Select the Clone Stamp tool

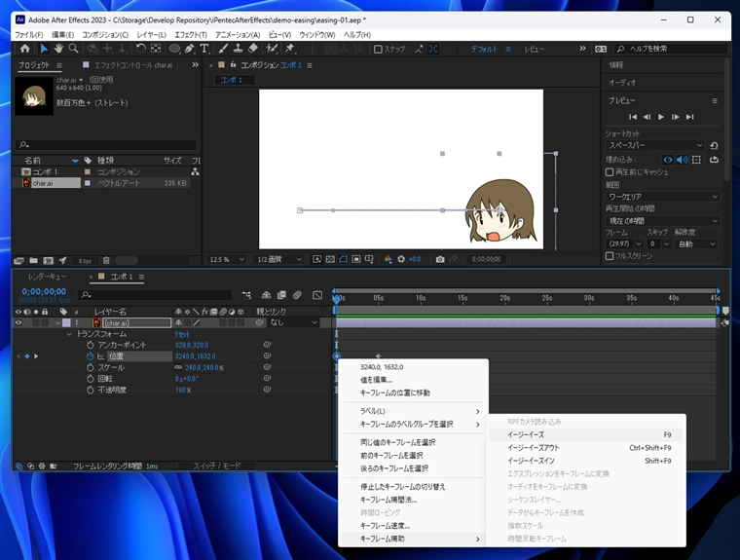(x=238, y=49)
